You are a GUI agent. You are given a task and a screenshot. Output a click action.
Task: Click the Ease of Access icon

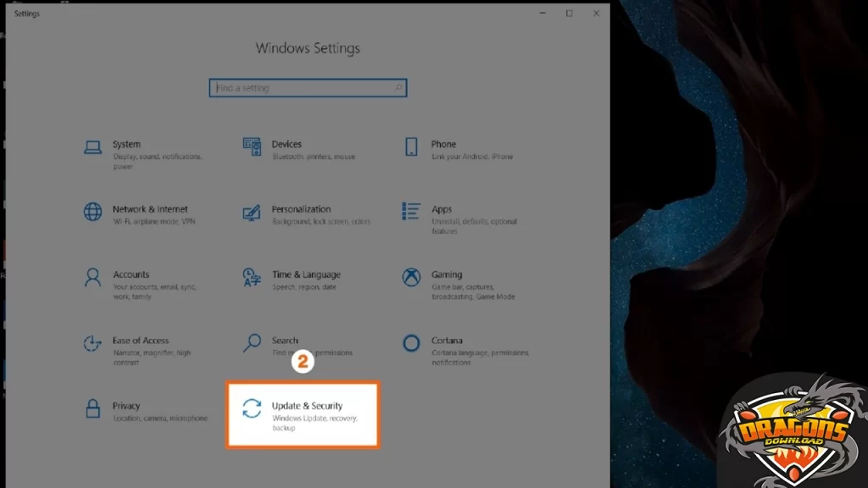click(x=92, y=343)
